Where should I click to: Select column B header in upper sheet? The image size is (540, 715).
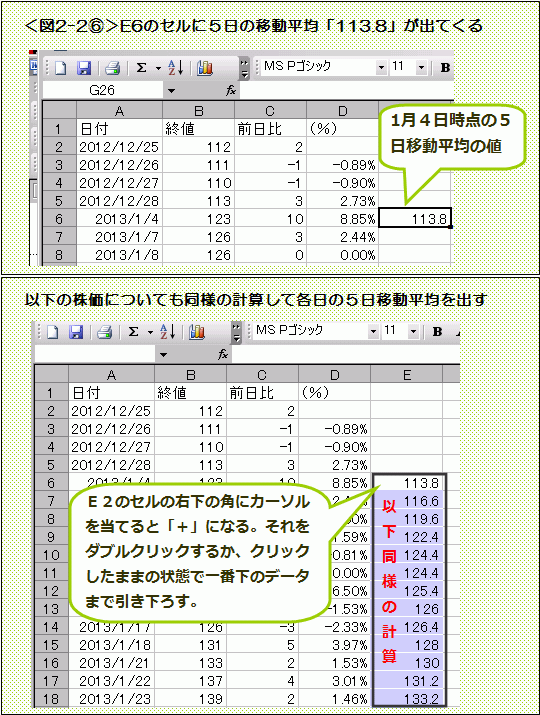point(198,111)
